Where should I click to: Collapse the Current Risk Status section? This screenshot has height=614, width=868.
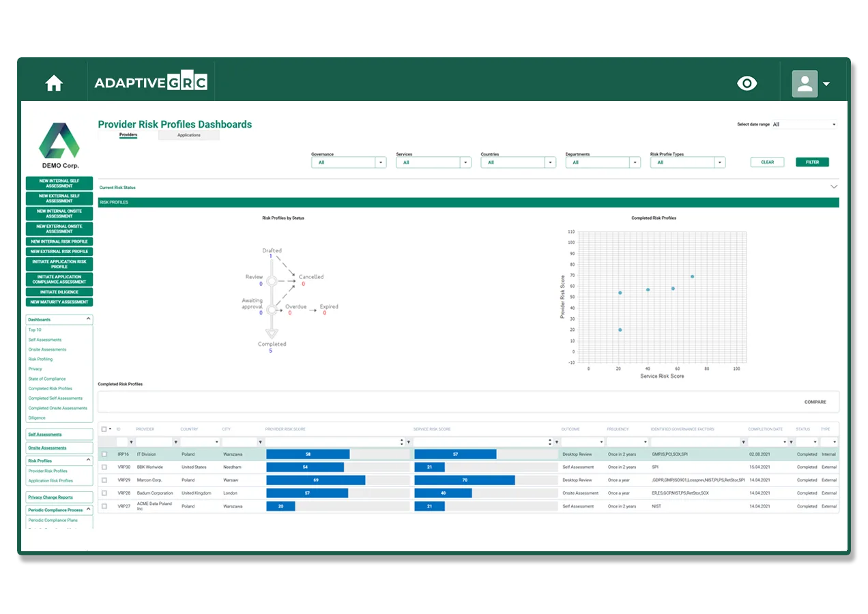[833, 187]
